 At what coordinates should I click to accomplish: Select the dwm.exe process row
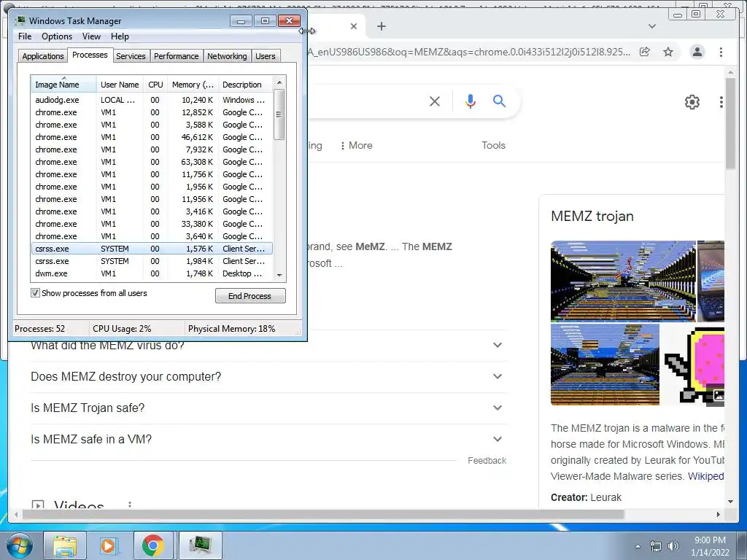point(152,273)
